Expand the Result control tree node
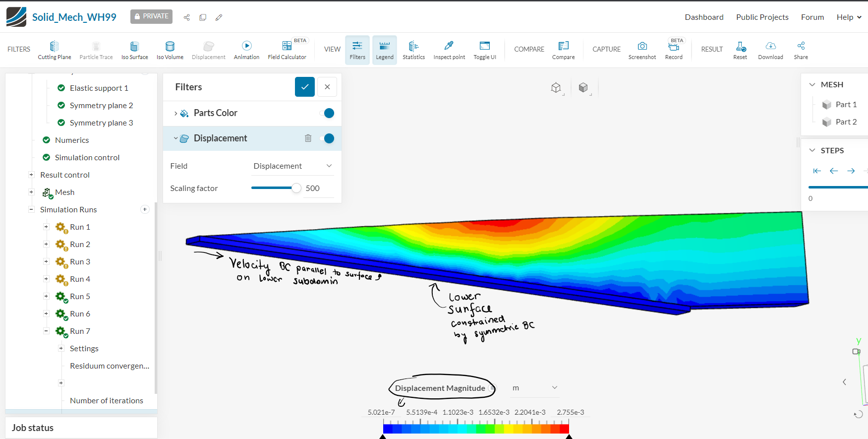 tap(31, 175)
